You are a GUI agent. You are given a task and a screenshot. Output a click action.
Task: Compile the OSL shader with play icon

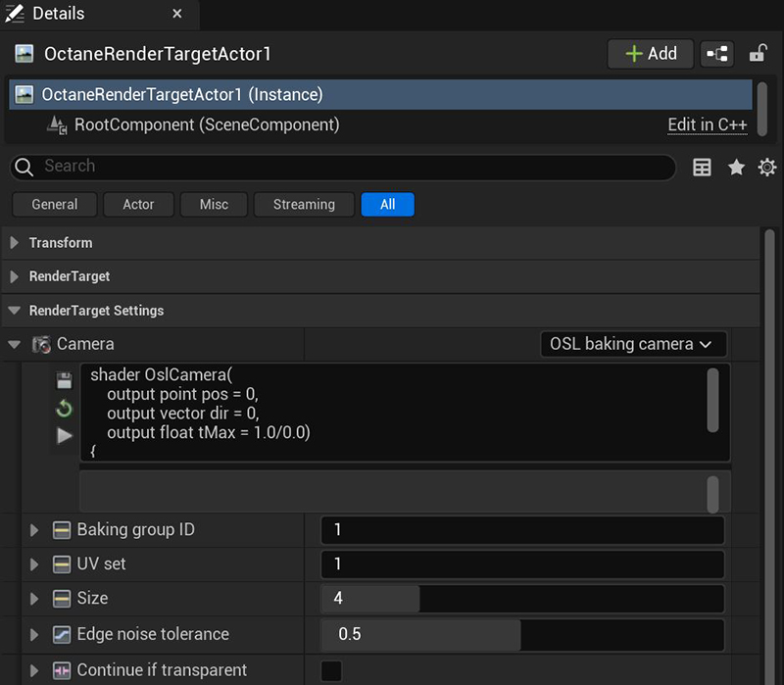point(65,436)
